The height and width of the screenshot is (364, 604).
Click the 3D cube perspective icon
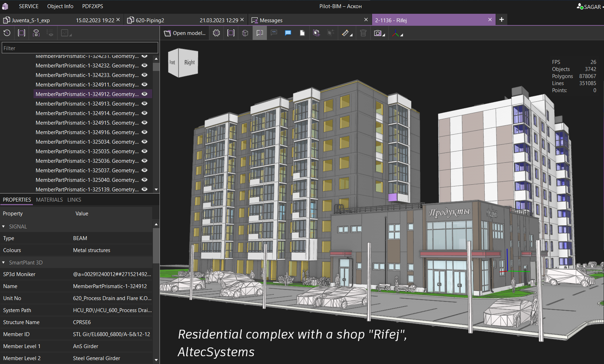tap(245, 33)
